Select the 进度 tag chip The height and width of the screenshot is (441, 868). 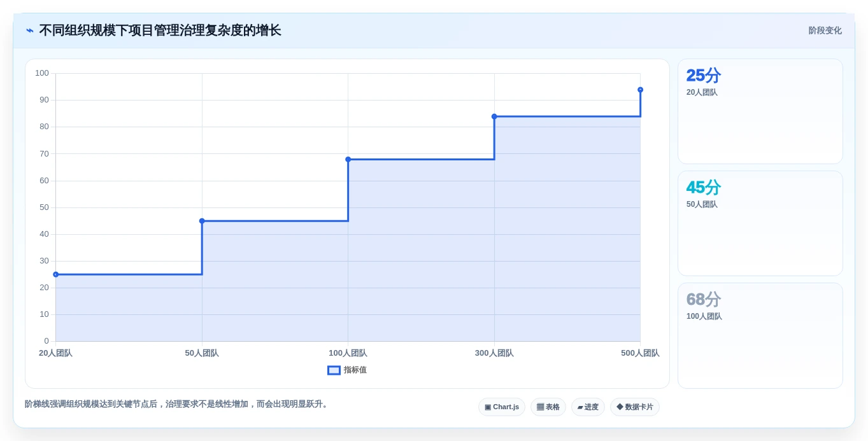pos(588,407)
